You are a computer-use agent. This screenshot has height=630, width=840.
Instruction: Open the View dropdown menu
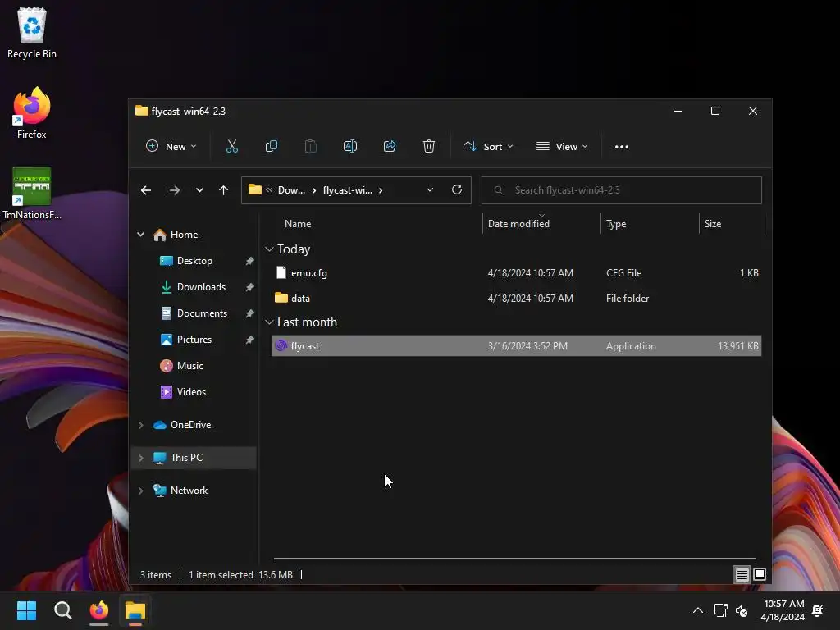(x=562, y=146)
